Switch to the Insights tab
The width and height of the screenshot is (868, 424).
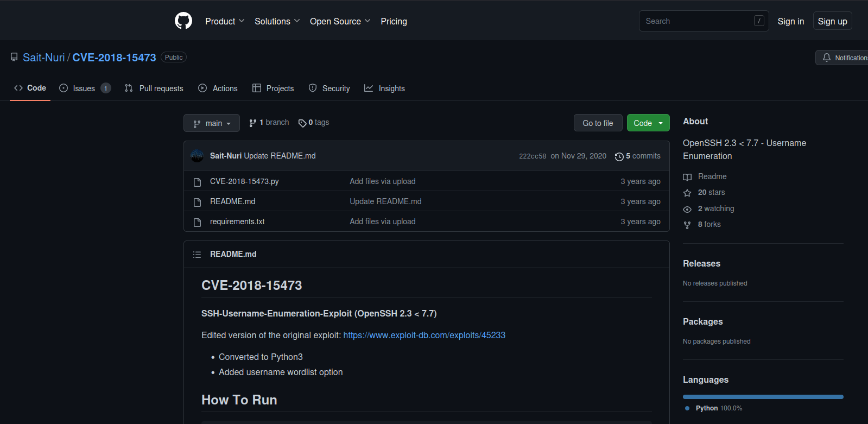tap(384, 88)
